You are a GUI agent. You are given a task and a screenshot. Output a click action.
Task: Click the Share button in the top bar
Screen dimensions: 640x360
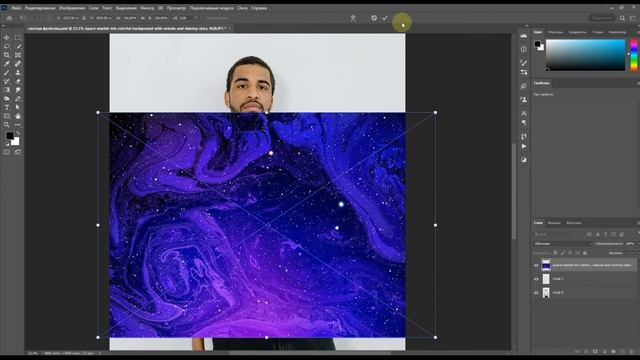pos(602,18)
